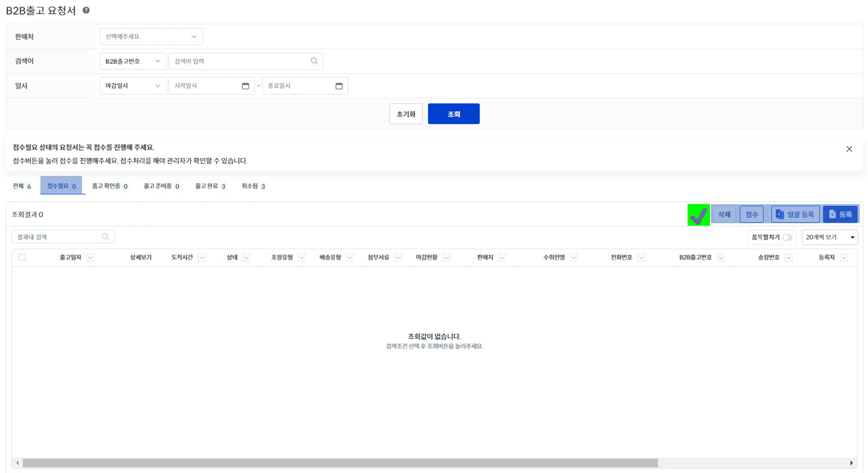Click the 결과내 검색 magnifier icon
Screen dimensions: 868x473
[x=105, y=237]
